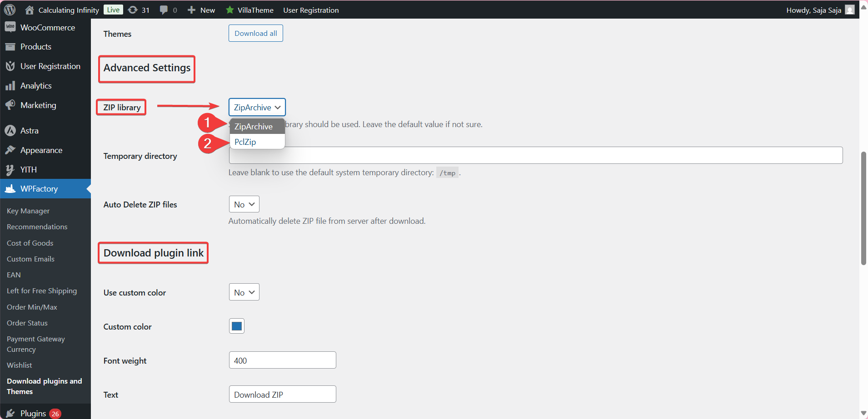The image size is (868, 419).
Task: Open the Order Status submenu link
Action: [27, 323]
